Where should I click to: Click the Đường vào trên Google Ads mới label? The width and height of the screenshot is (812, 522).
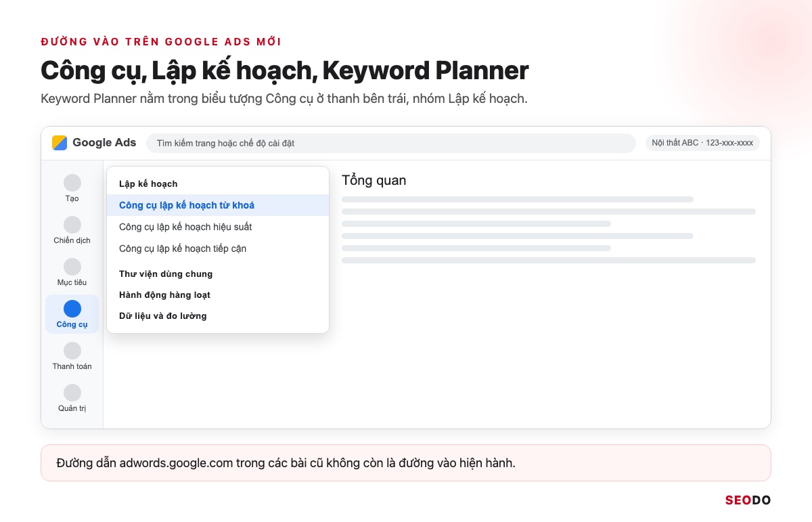tap(161, 42)
